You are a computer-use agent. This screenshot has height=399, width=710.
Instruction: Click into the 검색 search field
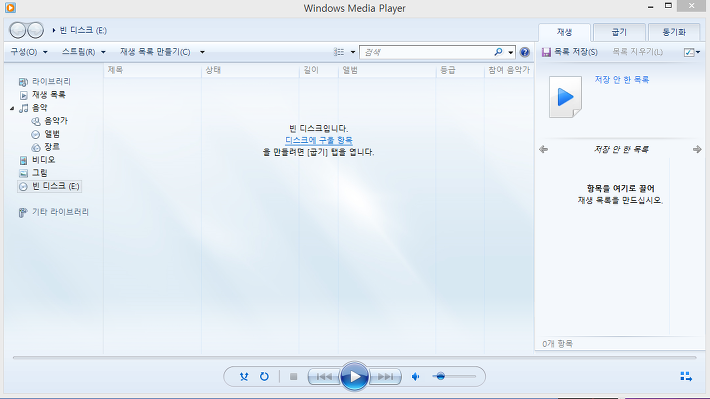coord(426,52)
